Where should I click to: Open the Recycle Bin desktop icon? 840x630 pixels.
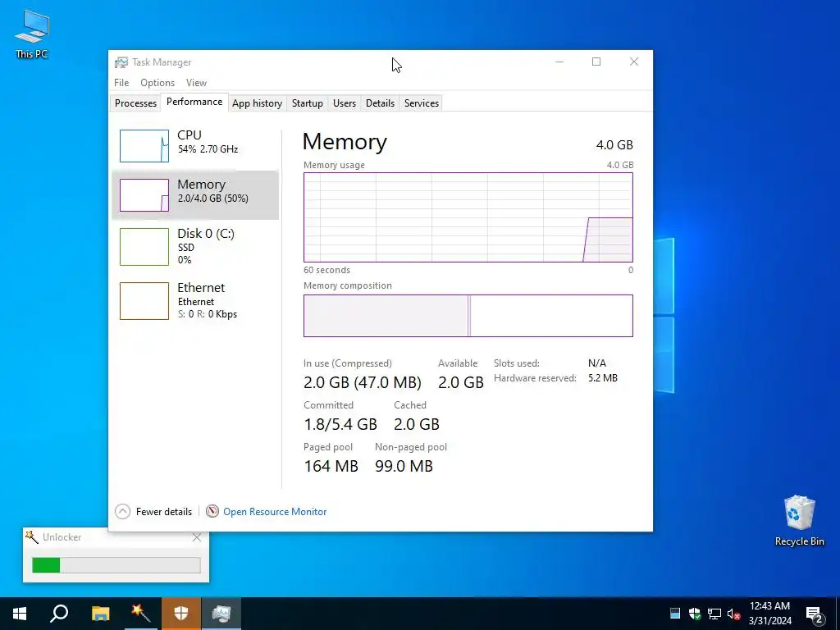799,521
